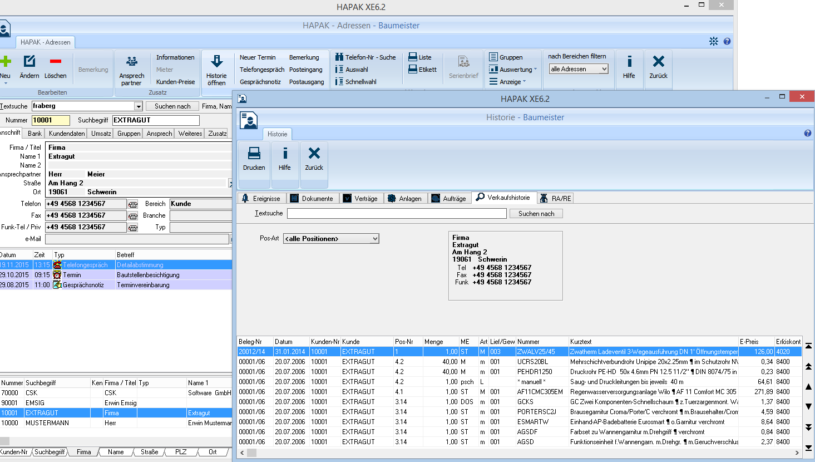Click the green Neu plus icon
815x462 pixels.
coord(5,61)
